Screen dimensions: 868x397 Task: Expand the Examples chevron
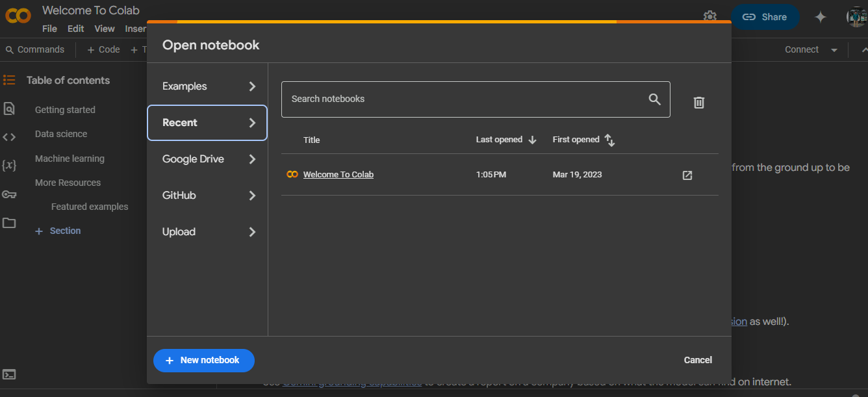252,86
